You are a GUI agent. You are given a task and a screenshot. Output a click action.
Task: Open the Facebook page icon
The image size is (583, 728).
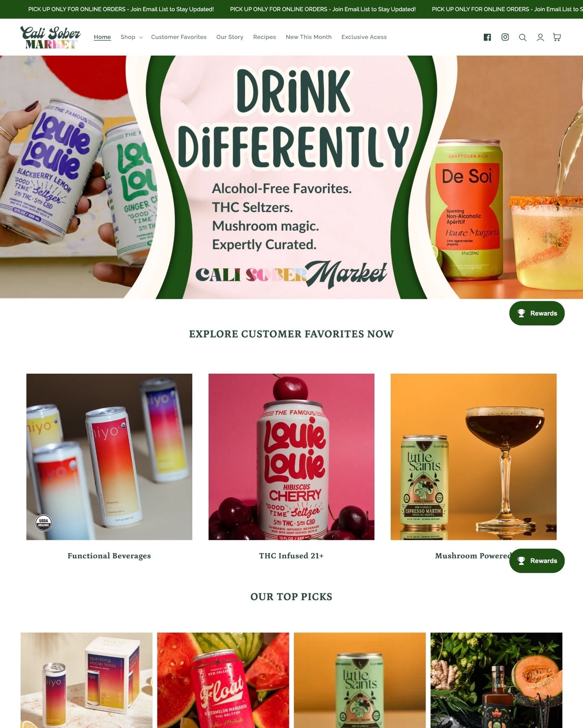pos(487,37)
